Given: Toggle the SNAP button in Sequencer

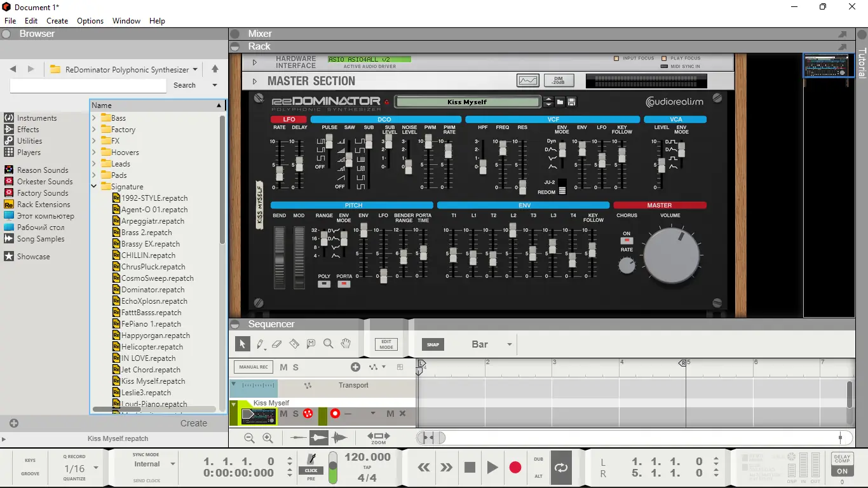Looking at the screenshot, I should [x=433, y=344].
